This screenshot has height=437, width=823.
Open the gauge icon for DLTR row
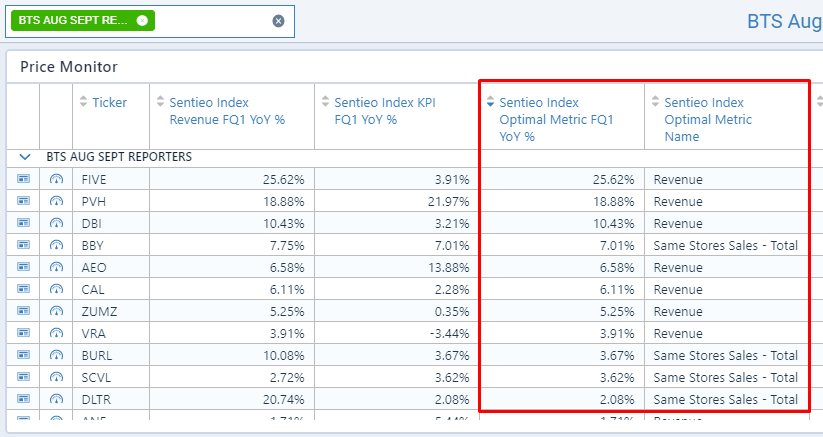(x=56, y=399)
